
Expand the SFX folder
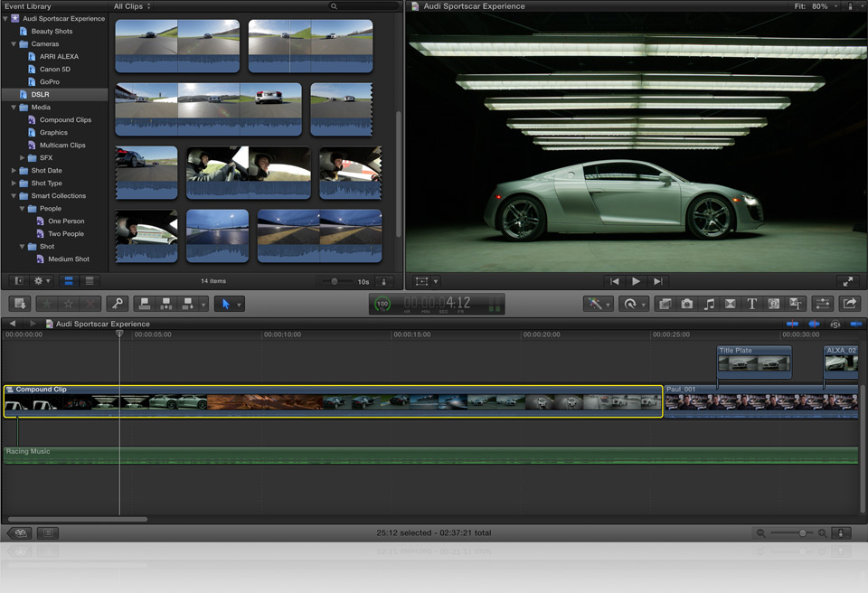point(22,158)
